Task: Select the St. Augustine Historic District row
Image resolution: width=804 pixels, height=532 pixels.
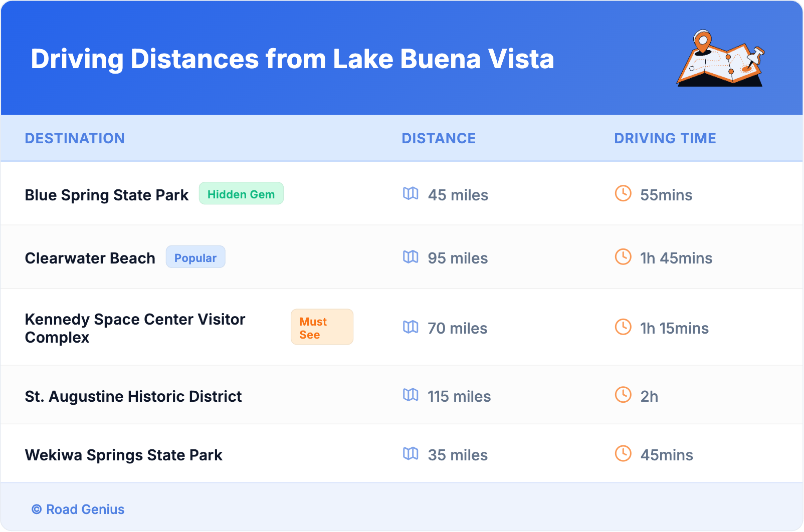Action: click(133, 396)
